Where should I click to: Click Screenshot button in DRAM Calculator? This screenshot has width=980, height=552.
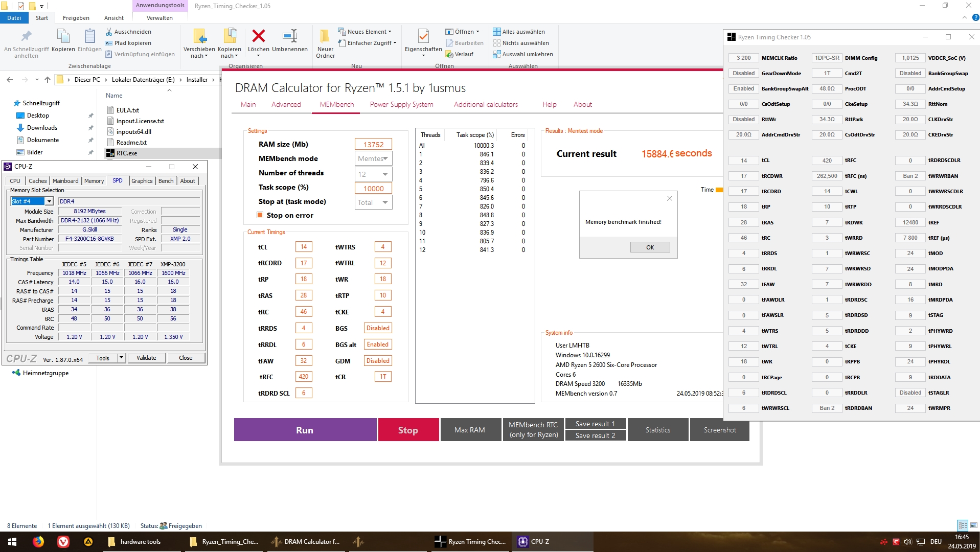[720, 430]
